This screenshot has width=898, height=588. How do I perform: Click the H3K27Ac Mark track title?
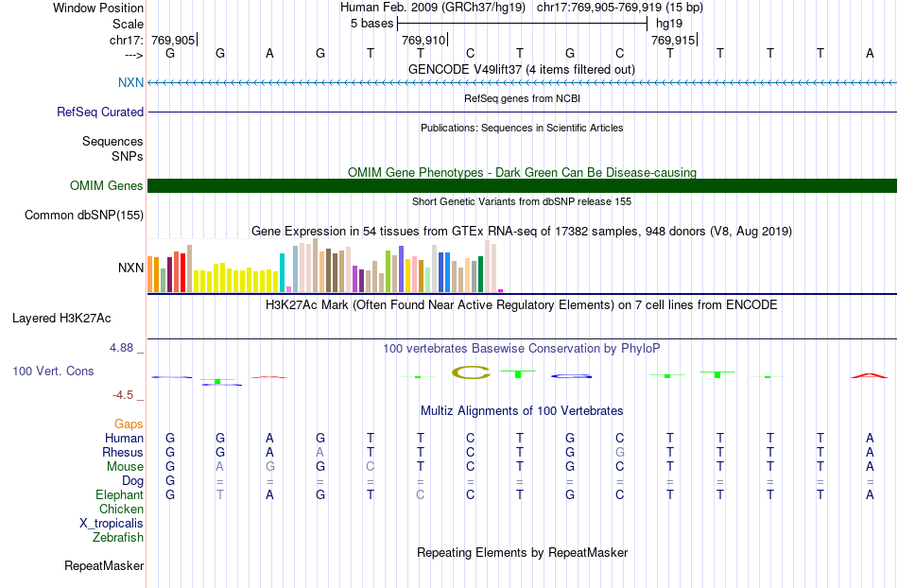coord(521,304)
